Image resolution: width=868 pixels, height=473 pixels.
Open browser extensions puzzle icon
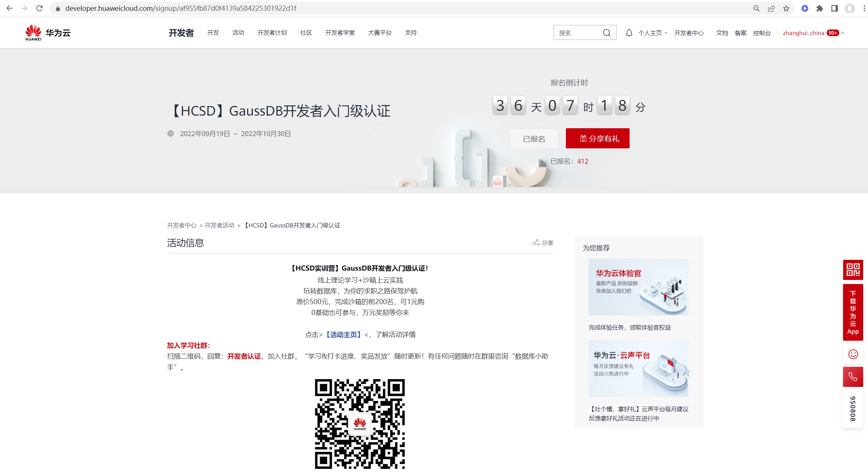[820, 8]
